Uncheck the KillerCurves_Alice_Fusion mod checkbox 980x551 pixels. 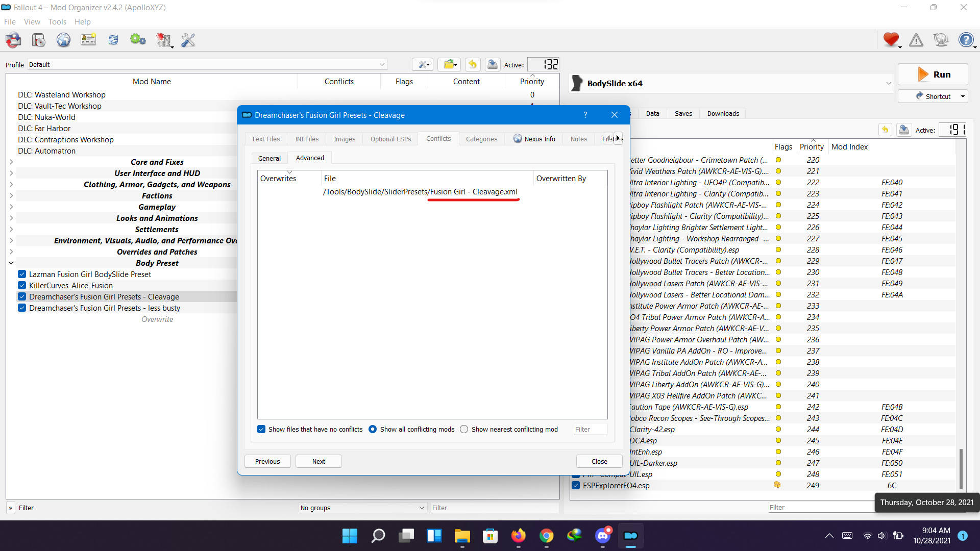click(x=22, y=286)
